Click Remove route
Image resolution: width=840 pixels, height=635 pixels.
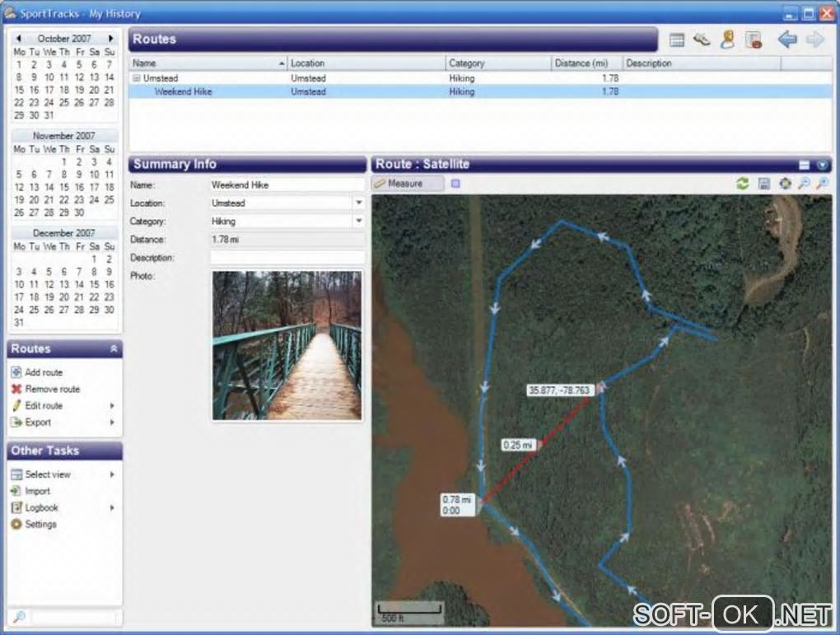click(53, 389)
